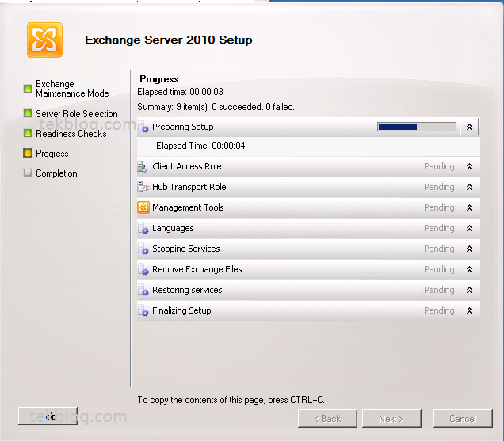
Task: Click the Hub Transport Role icon
Action: (x=143, y=188)
